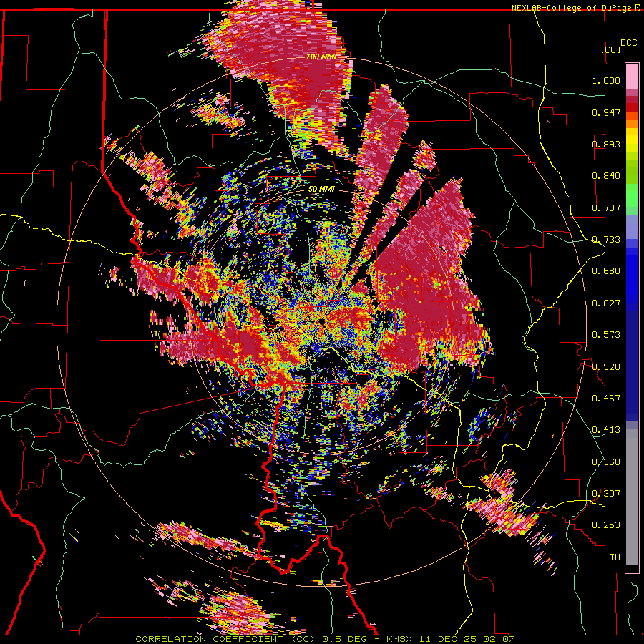Pick the bright green segment of color bar
This screenshot has width=644, height=644.
632,195
